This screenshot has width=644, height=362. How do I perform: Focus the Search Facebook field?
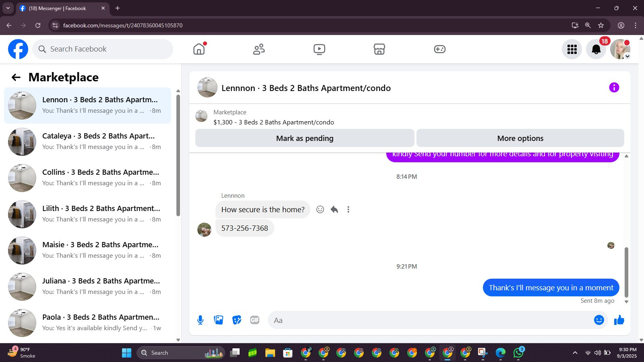click(103, 49)
